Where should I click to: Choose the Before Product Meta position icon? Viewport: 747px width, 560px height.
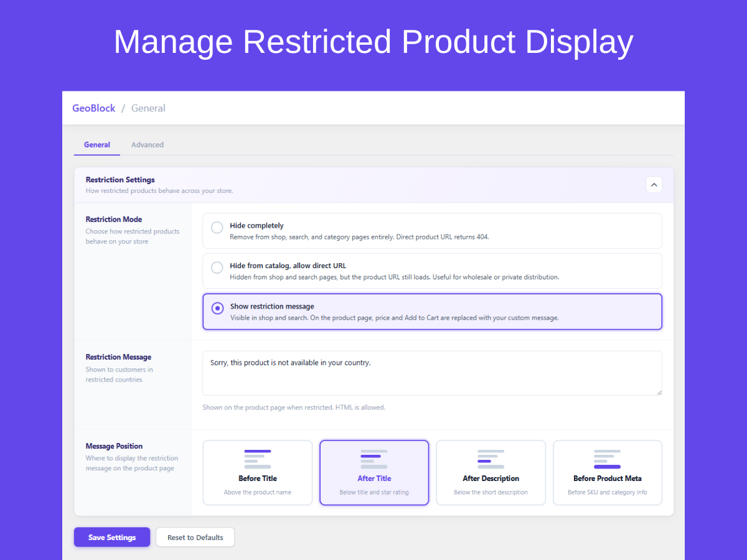pos(607,459)
